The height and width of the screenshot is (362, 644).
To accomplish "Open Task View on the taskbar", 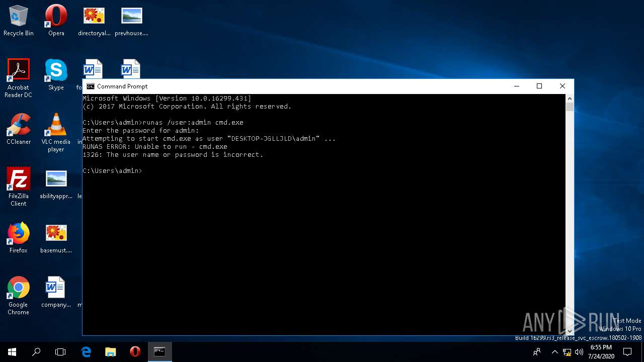I will coord(60,352).
